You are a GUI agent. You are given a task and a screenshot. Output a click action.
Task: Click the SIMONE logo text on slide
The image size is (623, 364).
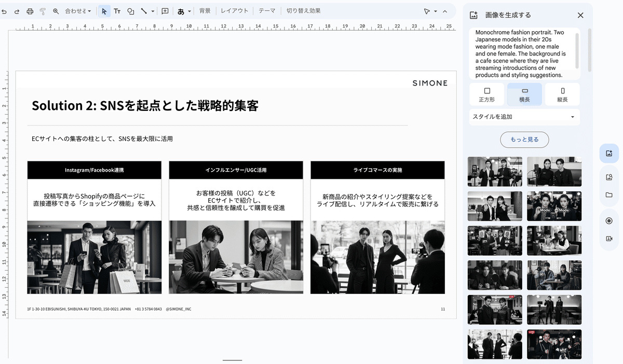coord(430,83)
